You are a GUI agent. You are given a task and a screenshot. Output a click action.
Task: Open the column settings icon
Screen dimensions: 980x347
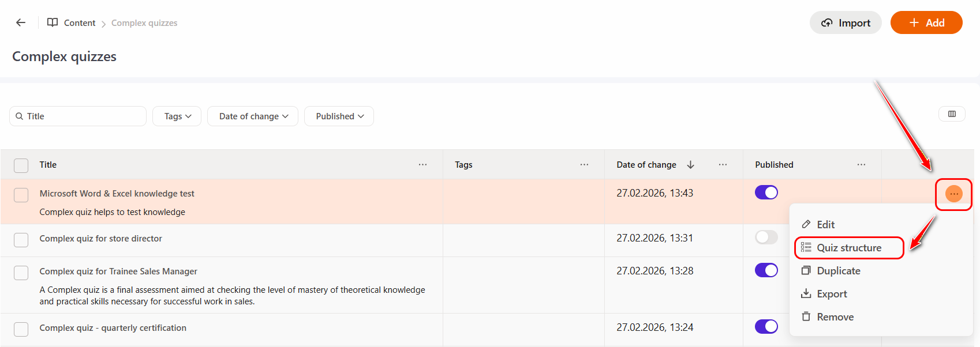pos(952,114)
